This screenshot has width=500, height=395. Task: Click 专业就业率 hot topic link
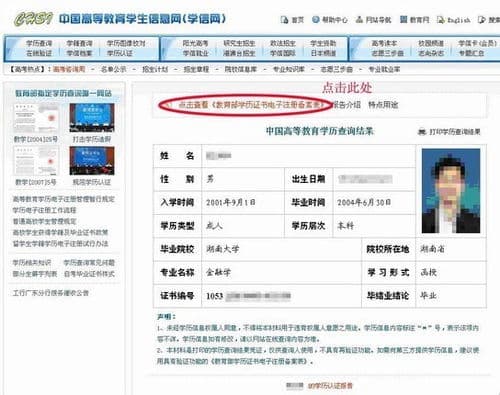point(384,69)
